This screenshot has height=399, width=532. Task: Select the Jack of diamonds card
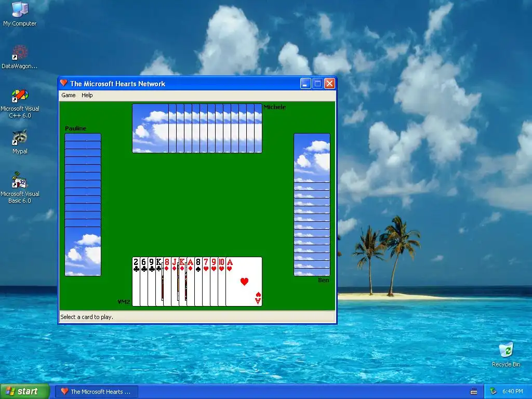click(x=175, y=282)
